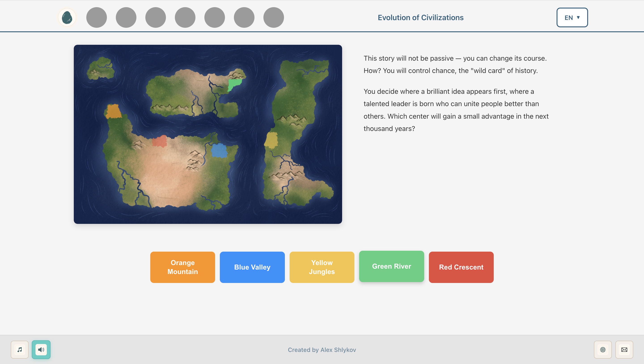The image size is (644, 364).
Task: Select the Red Crescent option
Action: click(x=461, y=267)
